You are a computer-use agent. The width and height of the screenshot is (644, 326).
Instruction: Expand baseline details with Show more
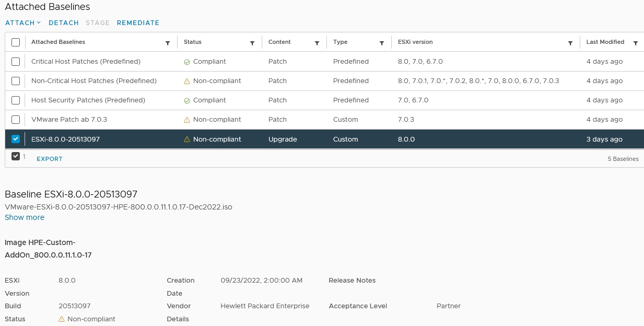[25, 217]
